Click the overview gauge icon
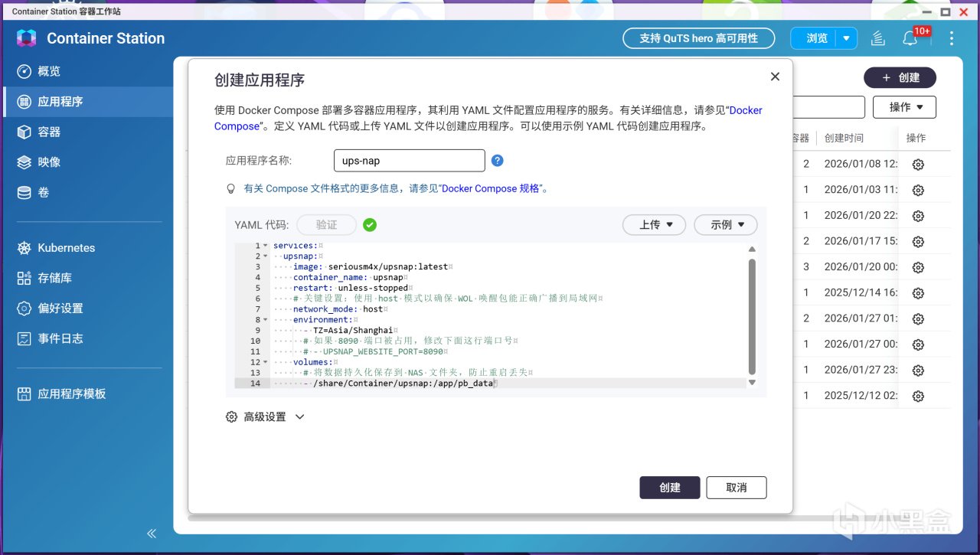The height and width of the screenshot is (555, 980). pyautogui.click(x=24, y=71)
